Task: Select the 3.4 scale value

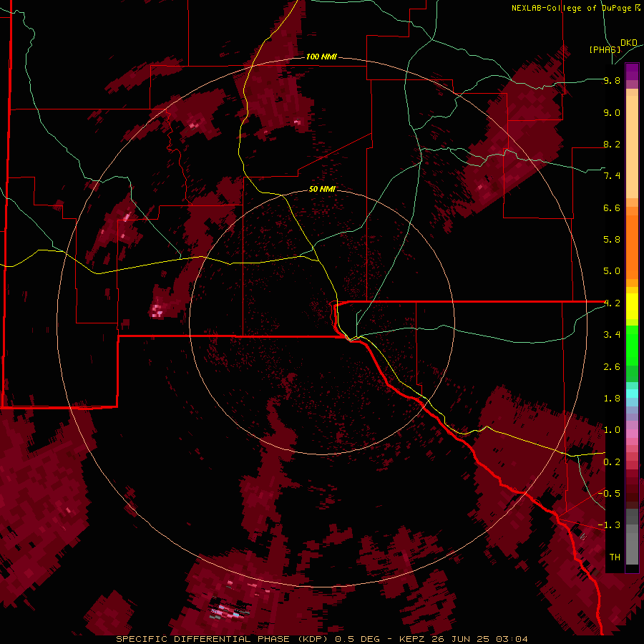Action: (x=612, y=335)
